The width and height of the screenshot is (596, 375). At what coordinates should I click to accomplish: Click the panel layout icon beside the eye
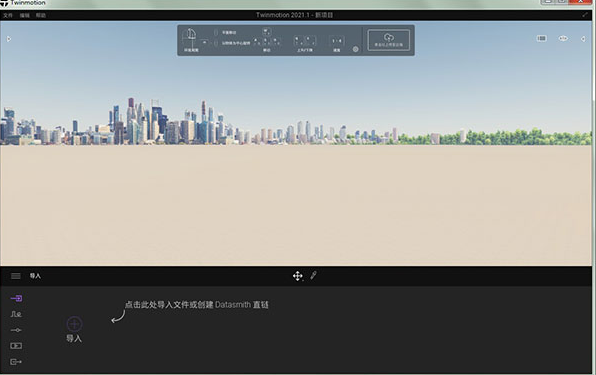click(542, 38)
